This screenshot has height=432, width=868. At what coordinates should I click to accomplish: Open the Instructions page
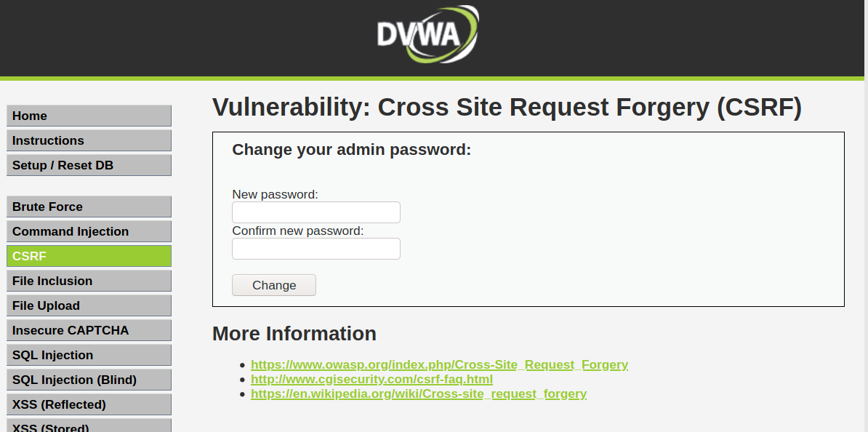pyautogui.click(x=89, y=140)
